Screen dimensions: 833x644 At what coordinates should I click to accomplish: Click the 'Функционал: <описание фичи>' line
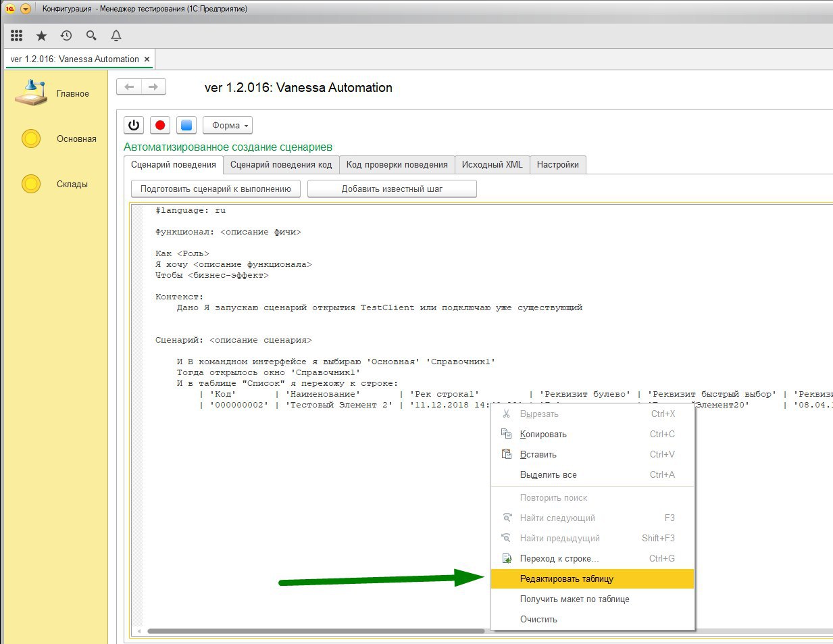pos(228,232)
